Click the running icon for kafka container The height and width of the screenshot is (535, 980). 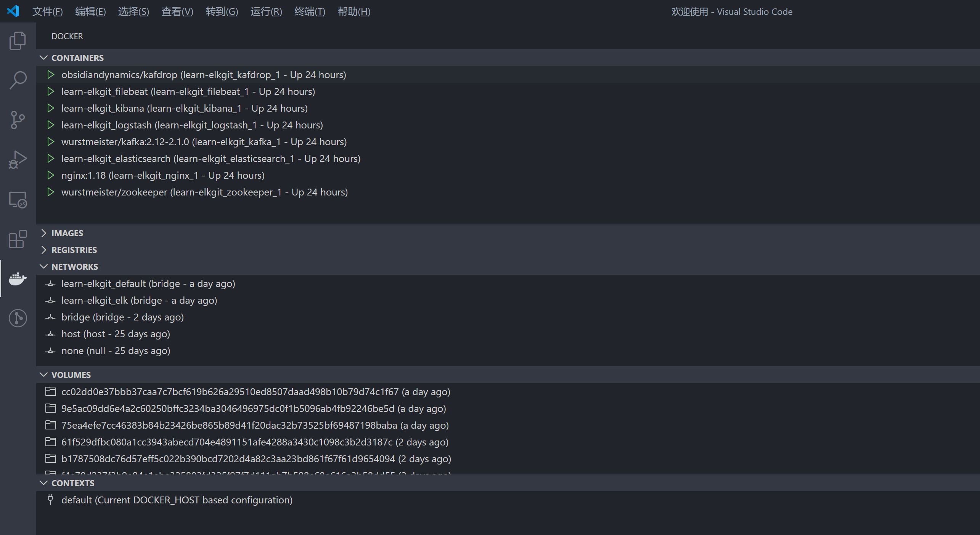[50, 142]
